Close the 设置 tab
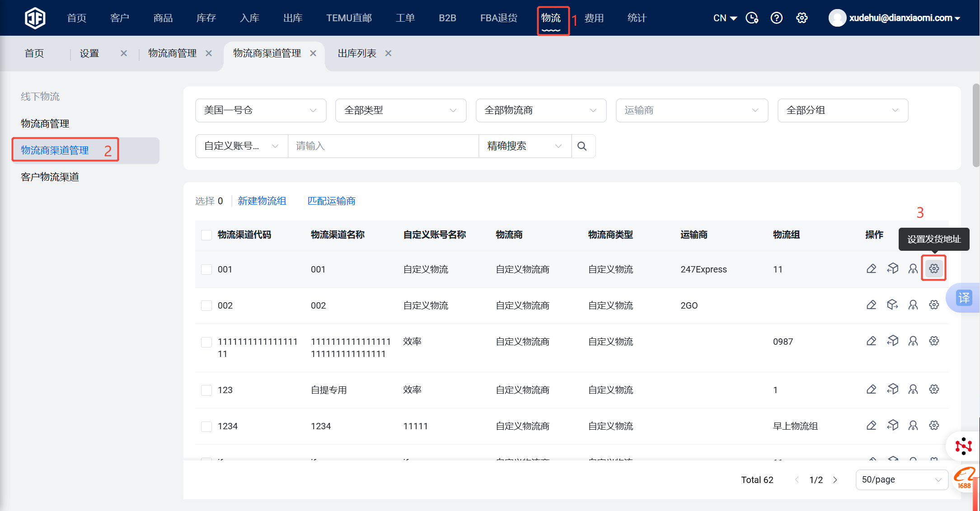Viewport: 980px width, 511px height. [x=124, y=53]
